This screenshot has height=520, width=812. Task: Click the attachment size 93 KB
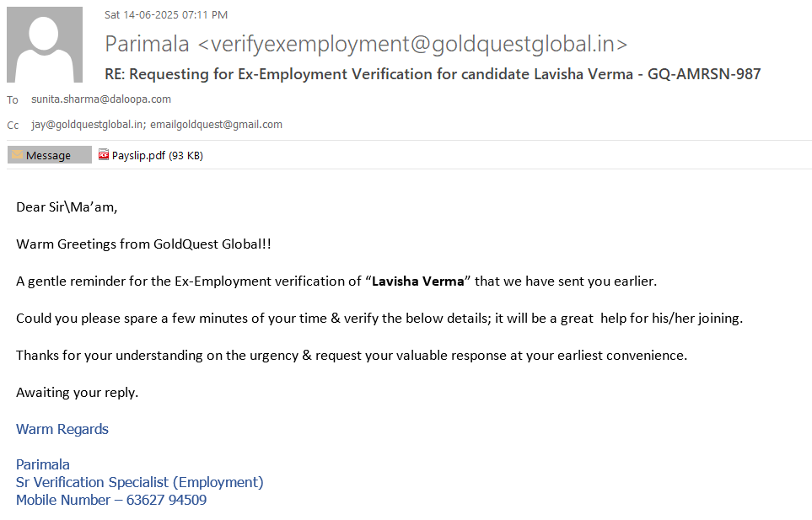click(x=186, y=155)
